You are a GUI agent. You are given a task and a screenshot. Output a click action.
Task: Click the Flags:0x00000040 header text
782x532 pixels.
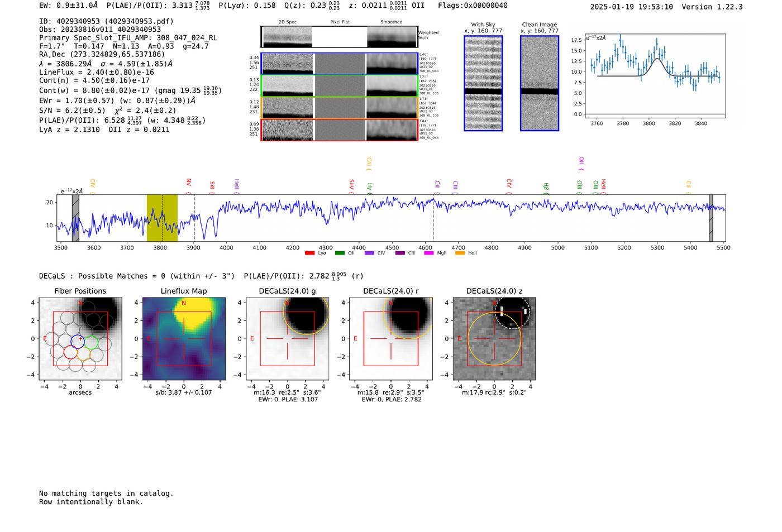pyautogui.click(x=473, y=6)
